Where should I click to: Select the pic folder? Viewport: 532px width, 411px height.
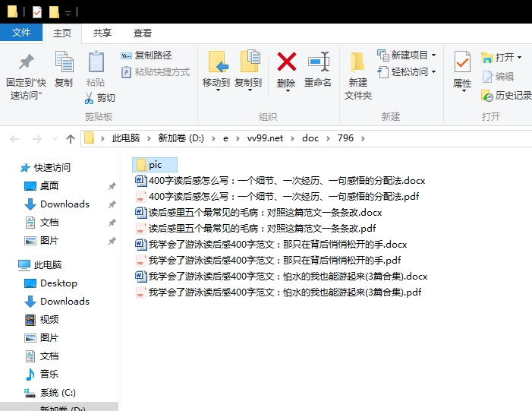tap(155, 165)
